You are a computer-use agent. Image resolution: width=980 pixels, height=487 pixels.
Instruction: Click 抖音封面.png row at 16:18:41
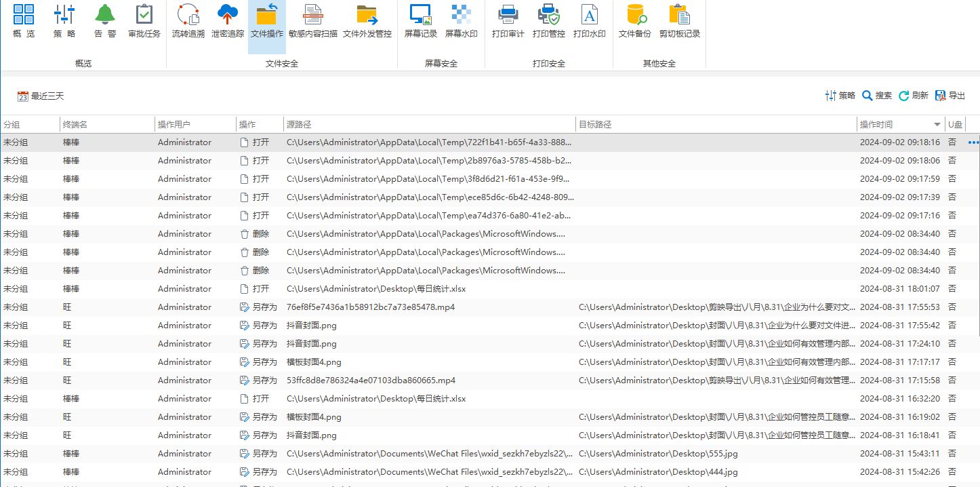click(x=490, y=435)
